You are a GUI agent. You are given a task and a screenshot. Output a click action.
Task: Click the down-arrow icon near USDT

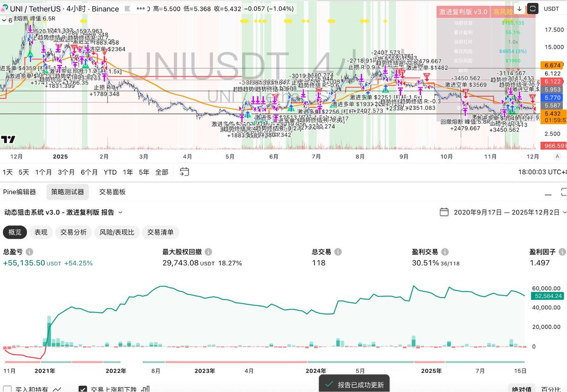pyautogui.click(x=520, y=9)
